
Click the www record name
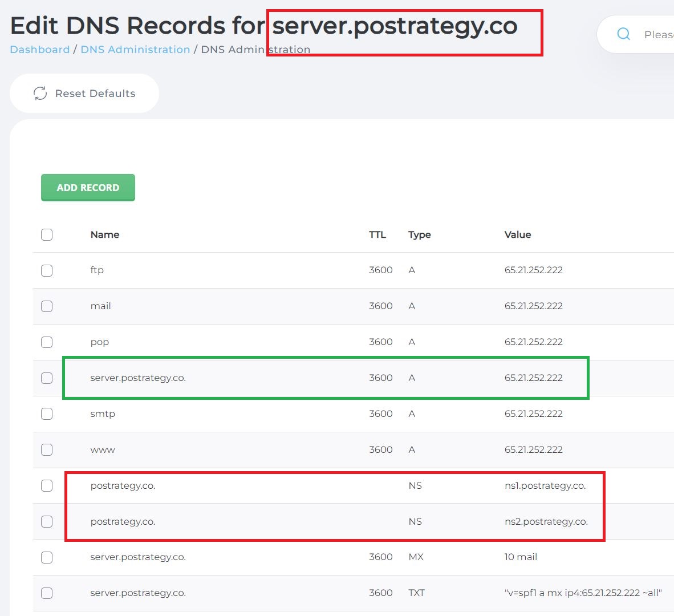tap(103, 450)
